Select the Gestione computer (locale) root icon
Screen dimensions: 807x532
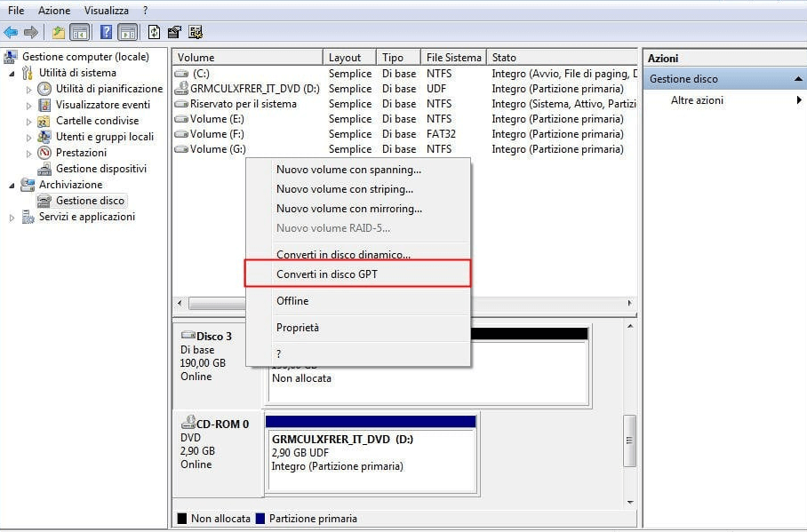pos(11,57)
